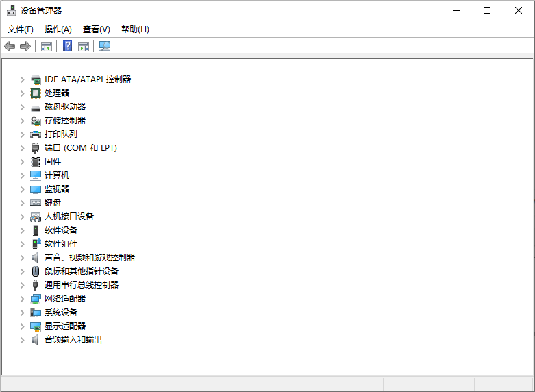Viewport: 535px width, 392px height.
Task: Expand the 键盘 category chevron
Action: click(x=22, y=203)
